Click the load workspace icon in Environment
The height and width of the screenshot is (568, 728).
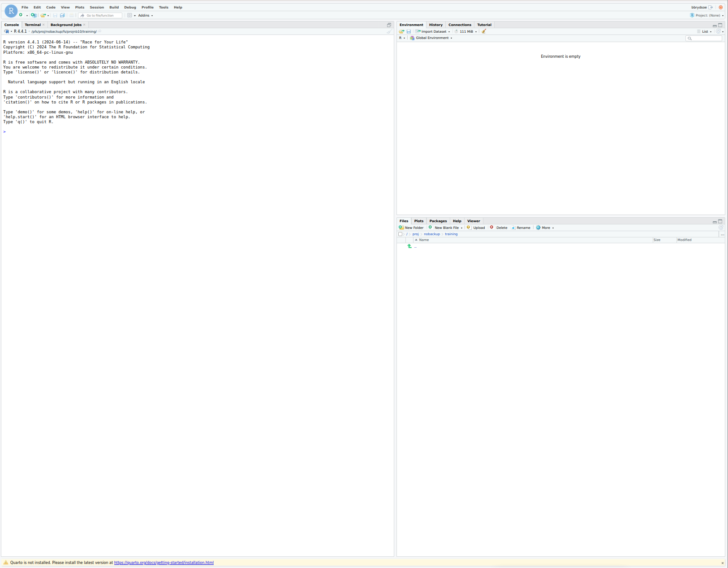point(402,31)
